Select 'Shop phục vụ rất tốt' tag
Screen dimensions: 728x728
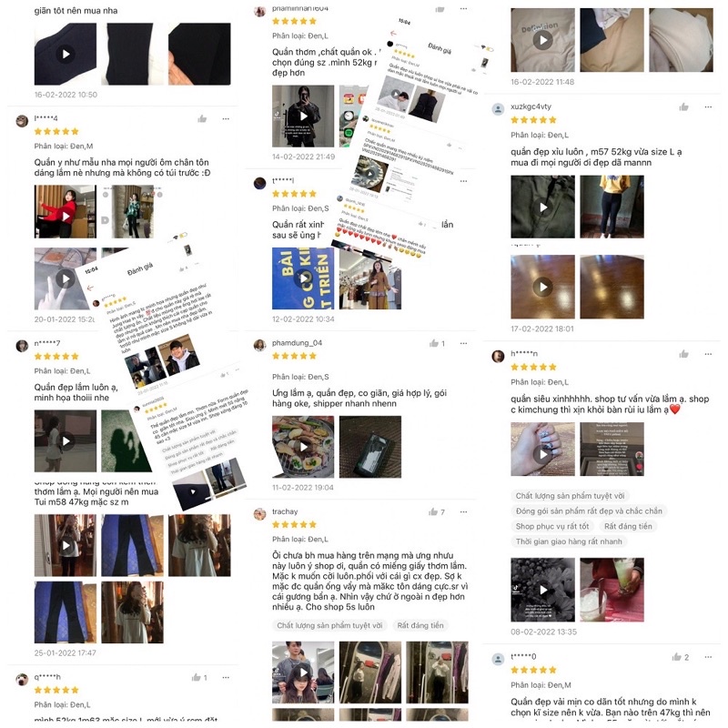(552, 526)
